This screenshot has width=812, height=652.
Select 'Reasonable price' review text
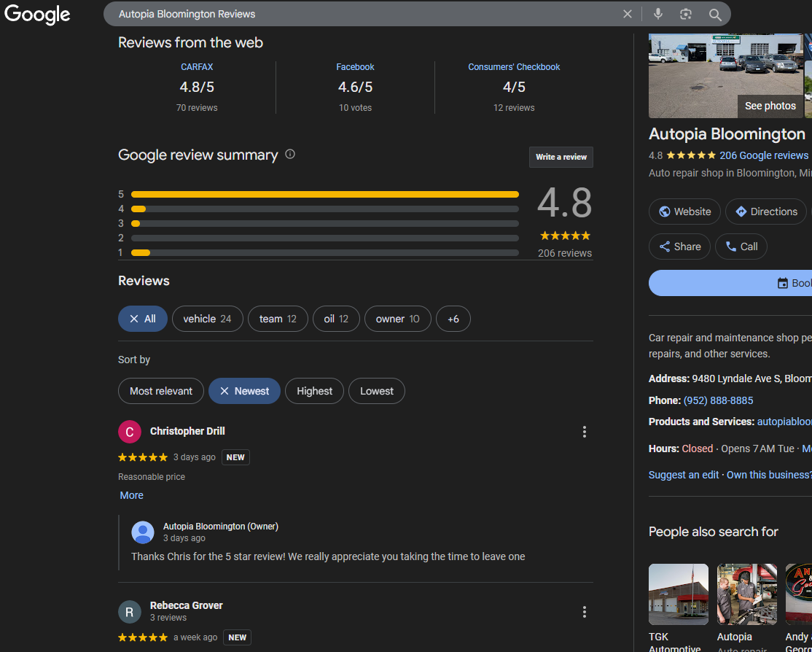click(x=151, y=477)
